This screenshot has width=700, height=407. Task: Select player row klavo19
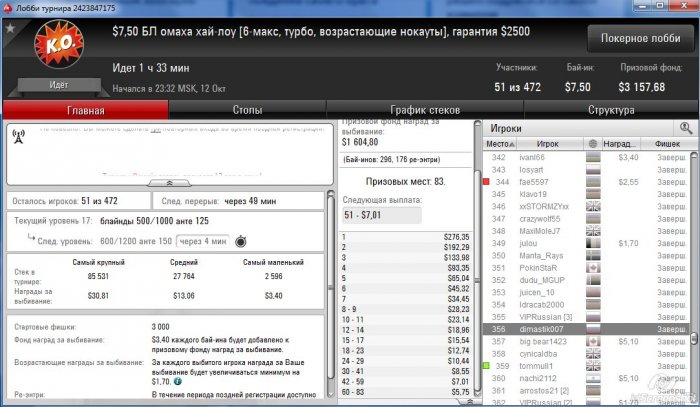[587, 194]
